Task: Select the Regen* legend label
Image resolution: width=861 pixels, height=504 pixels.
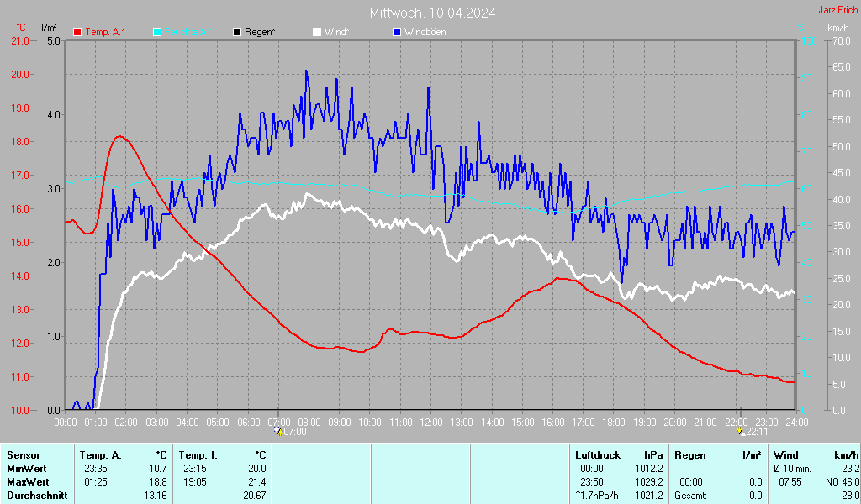Action: coord(260,32)
